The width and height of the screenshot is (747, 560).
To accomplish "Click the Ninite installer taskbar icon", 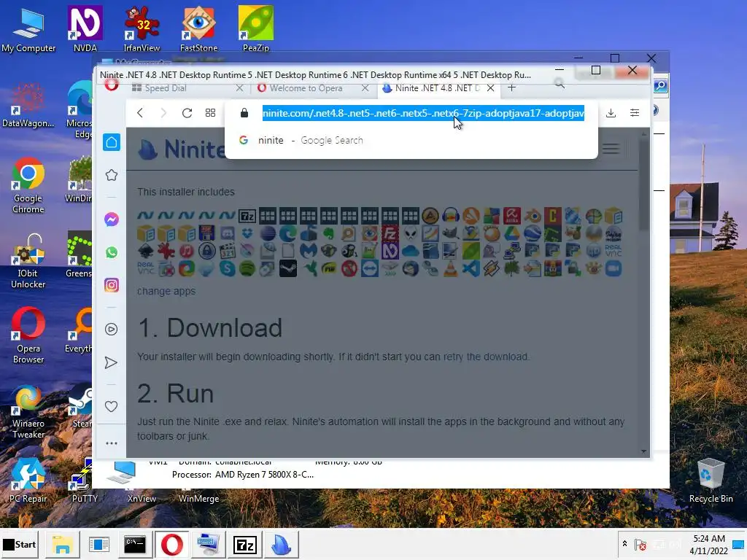I will (x=281, y=544).
